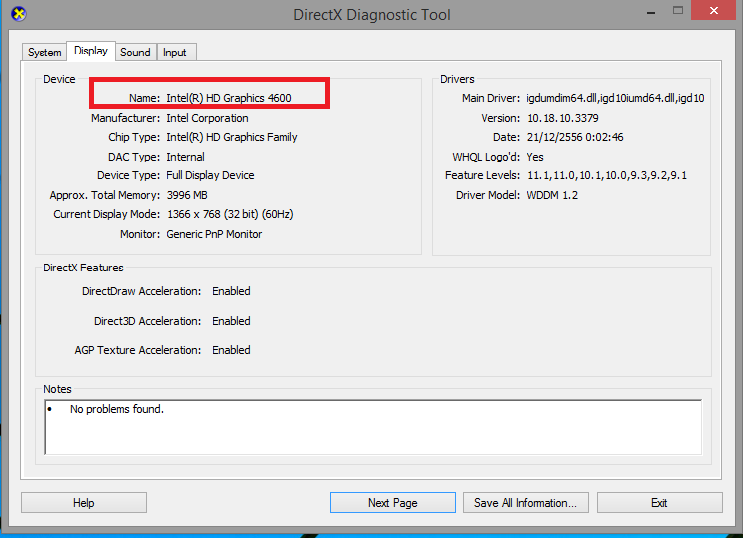The width and height of the screenshot is (743, 543).
Task: Click the AGP Texture Acceleration 'Enabled' value
Action: tap(231, 350)
